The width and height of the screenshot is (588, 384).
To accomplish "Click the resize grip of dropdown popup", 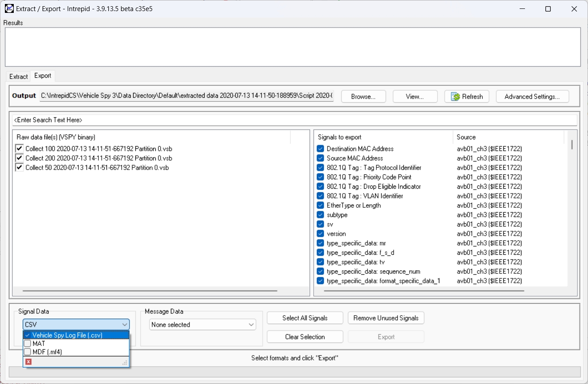I will click(x=125, y=363).
